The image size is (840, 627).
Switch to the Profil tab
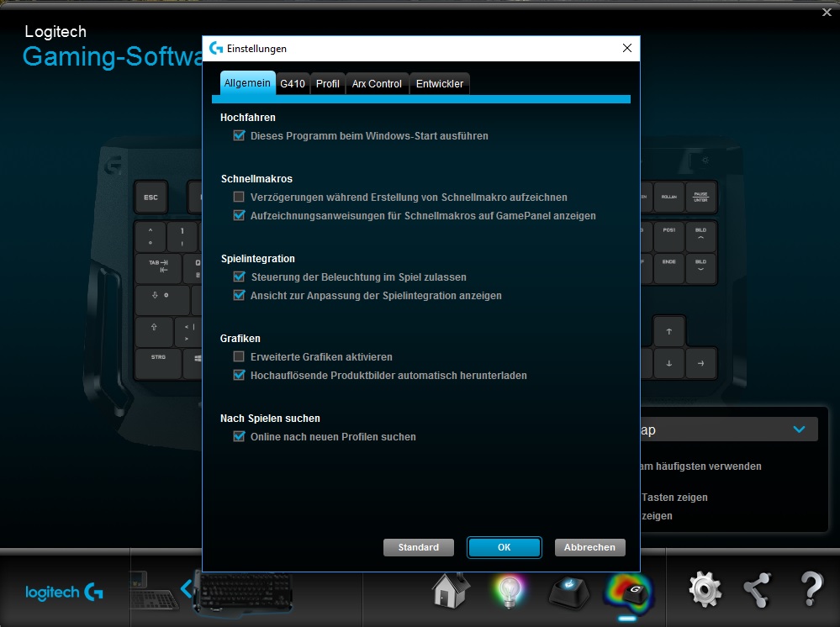click(327, 84)
